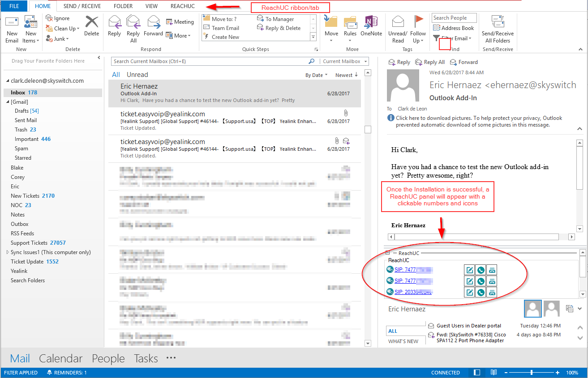Open the Address Book
The width and height of the screenshot is (588, 378).
click(454, 28)
